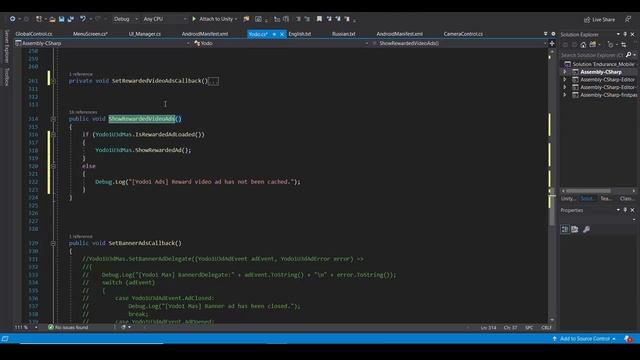This screenshot has height=360, width=640.
Task: Click the notifications icon in status bar
Action: pyautogui.click(x=628, y=339)
